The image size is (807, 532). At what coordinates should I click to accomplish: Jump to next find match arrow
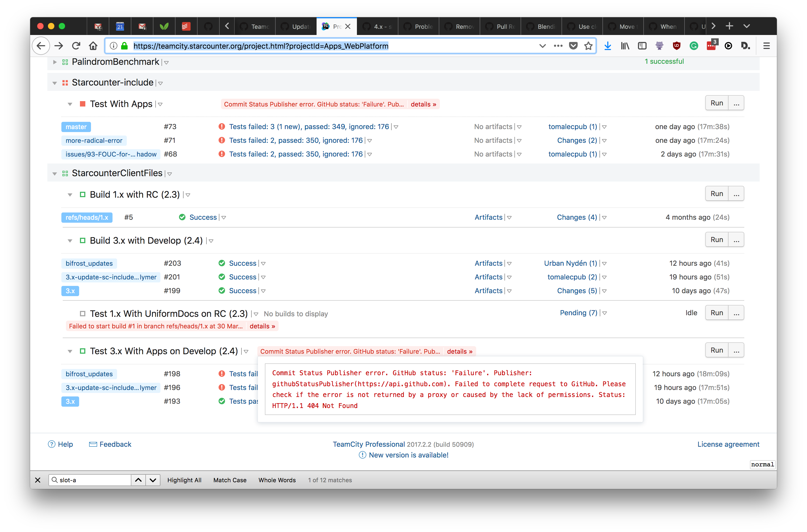[x=153, y=480]
